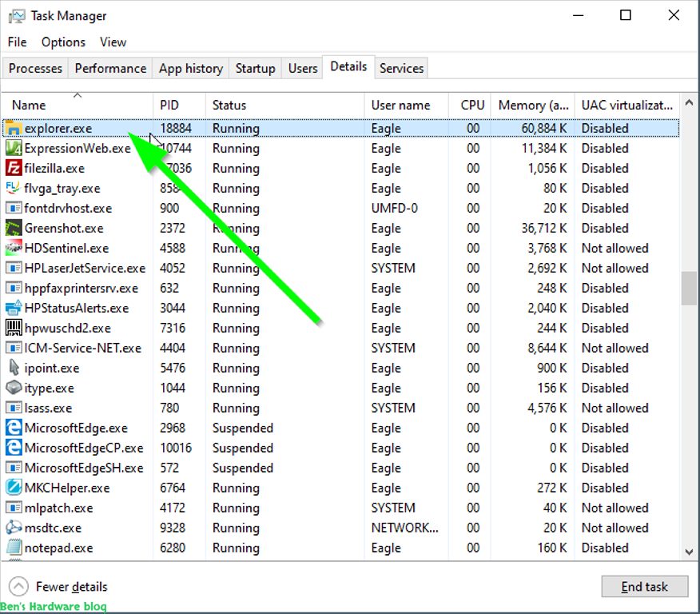
Task: Click memory value 60,884 K
Action: click(543, 129)
